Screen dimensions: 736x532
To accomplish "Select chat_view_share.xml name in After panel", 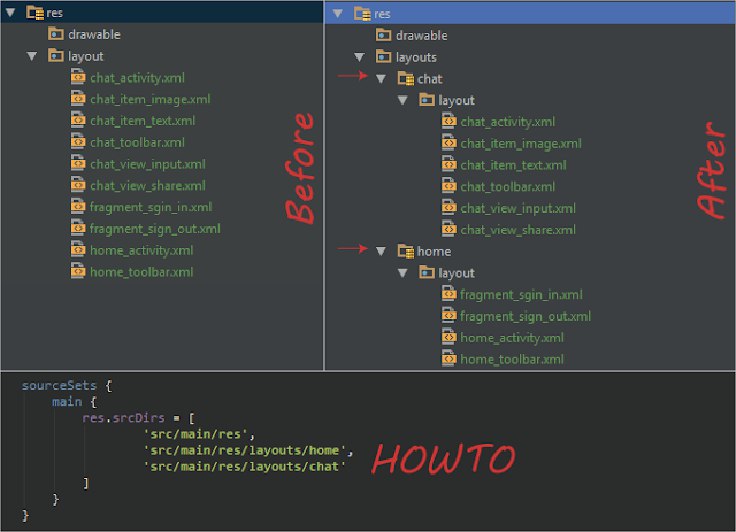I will tap(518, 230).
